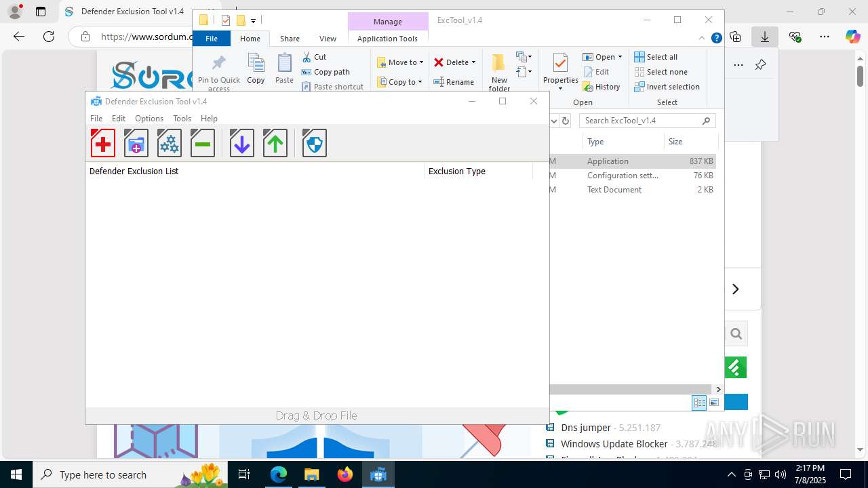Click Copy path in the Explorer ribbon

click(x=326, y=72)
